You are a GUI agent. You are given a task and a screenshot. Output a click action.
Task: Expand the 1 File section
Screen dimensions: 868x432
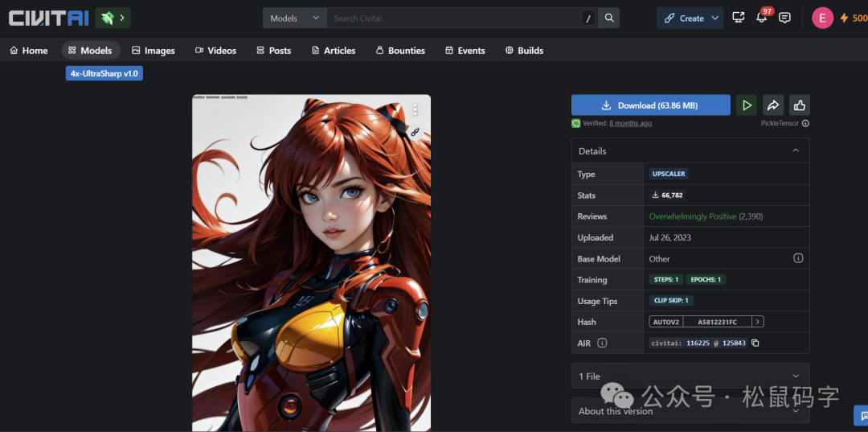coord(690,376)
